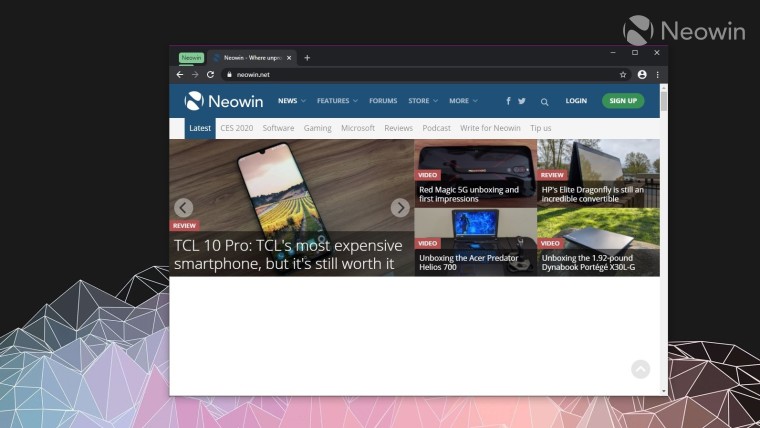Screen dimensions: 760x428
Task: Click the green SIGN UP button
Action: point(623,101)
